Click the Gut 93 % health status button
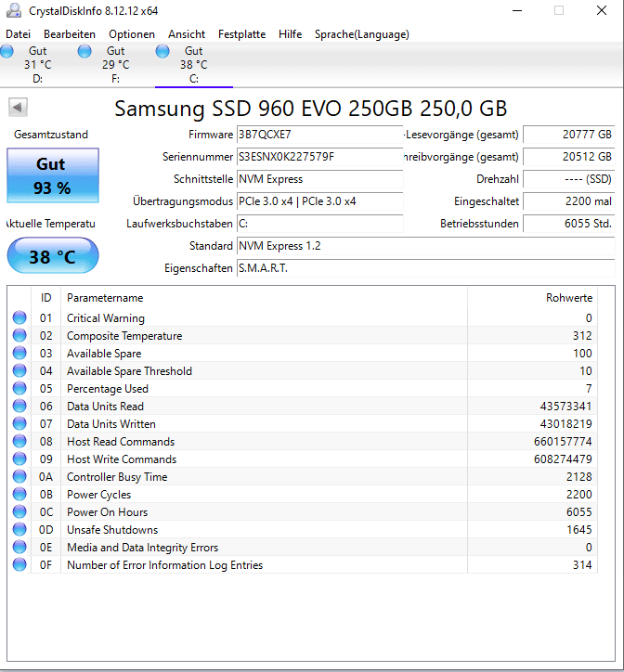This screenshot has width=624, height=672. (x=53, y=175)
